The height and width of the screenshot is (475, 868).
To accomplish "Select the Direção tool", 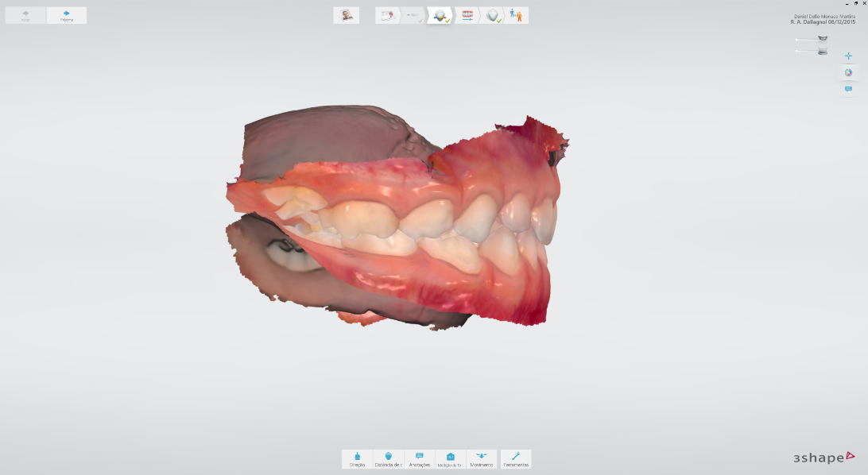I will [357, 459].
